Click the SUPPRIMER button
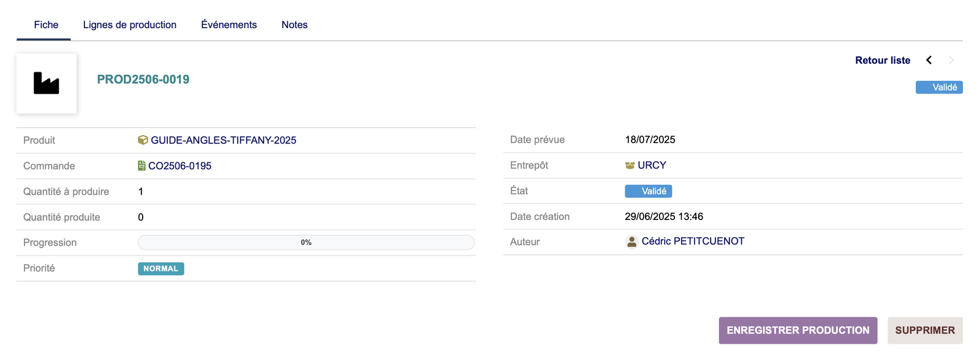 coord(925,330)
